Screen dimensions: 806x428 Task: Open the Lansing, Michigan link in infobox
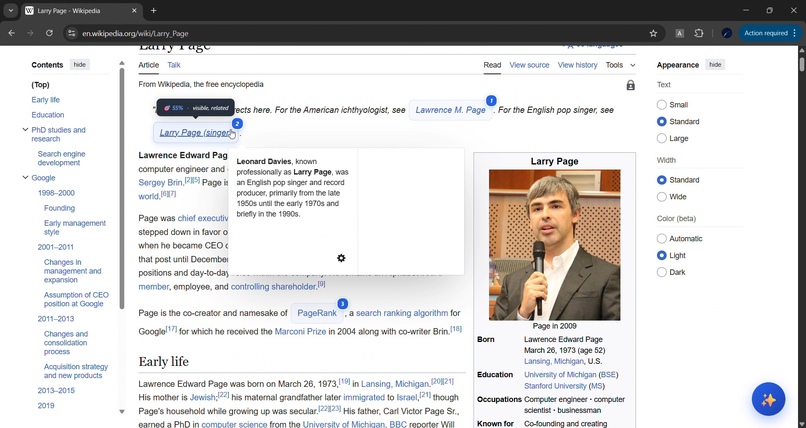(x=554, y=361)
